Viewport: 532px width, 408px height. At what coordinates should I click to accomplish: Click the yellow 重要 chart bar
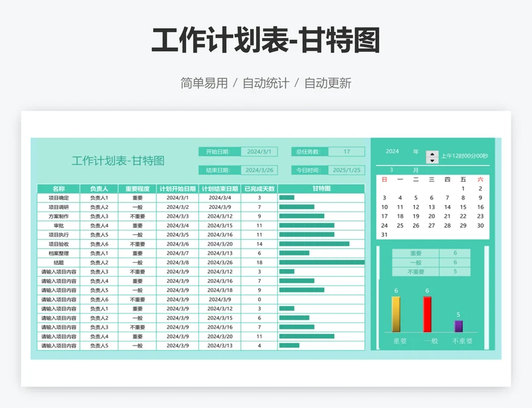[x=396, y=314]
